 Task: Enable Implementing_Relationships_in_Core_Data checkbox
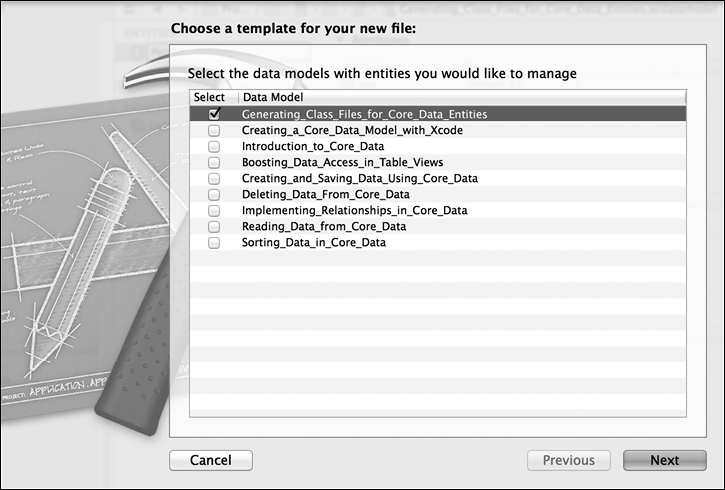(x=214, y=211)
